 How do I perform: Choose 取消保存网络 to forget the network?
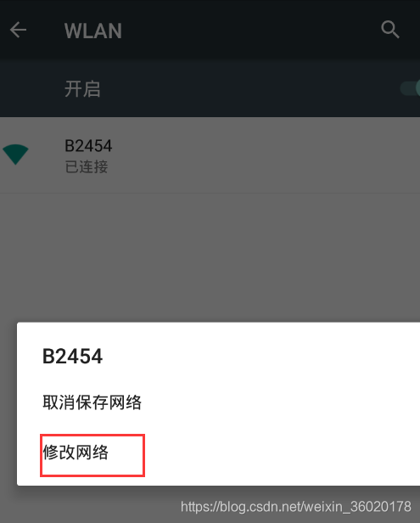pos(92,402)
